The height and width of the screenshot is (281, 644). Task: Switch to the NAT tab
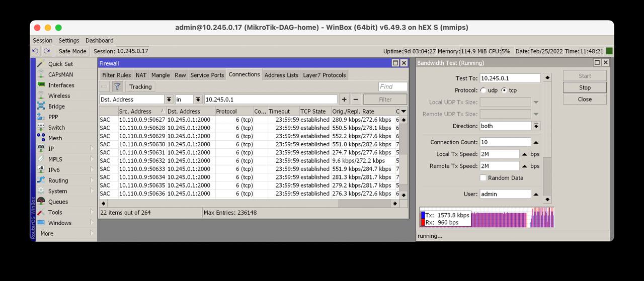pos(141,75)
